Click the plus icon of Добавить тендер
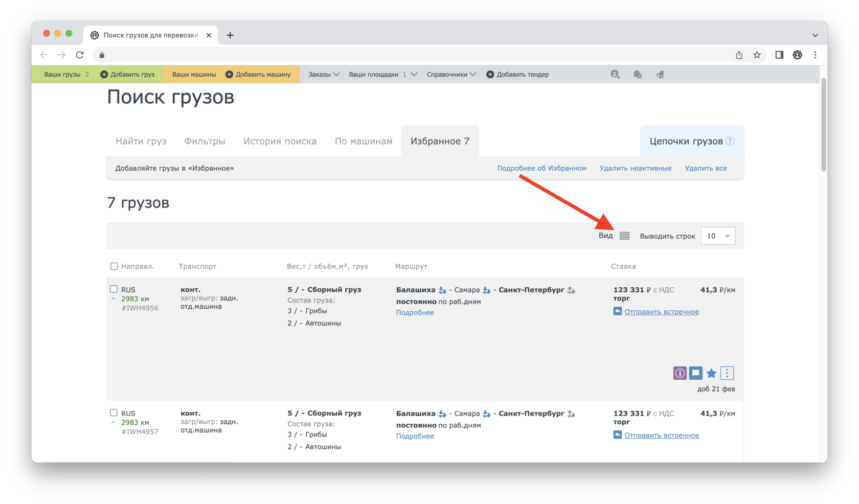This screenshot has width=859, height=504. click(490, 75)
